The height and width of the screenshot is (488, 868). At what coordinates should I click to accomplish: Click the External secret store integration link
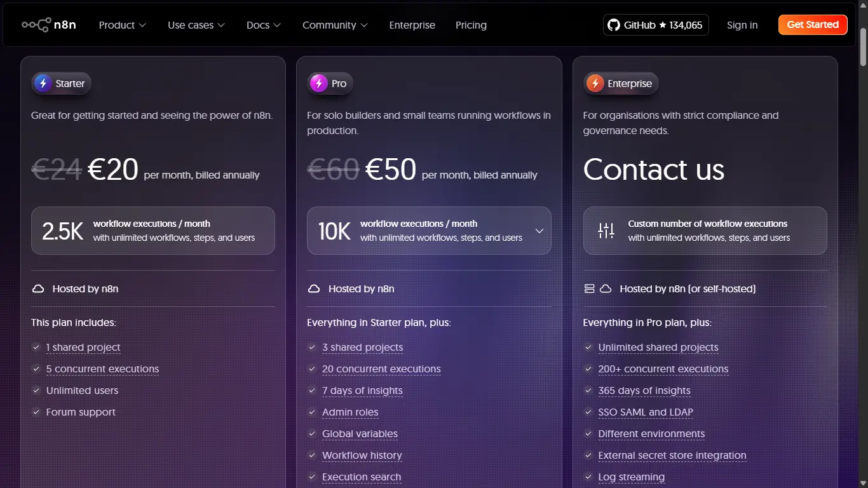672,456
